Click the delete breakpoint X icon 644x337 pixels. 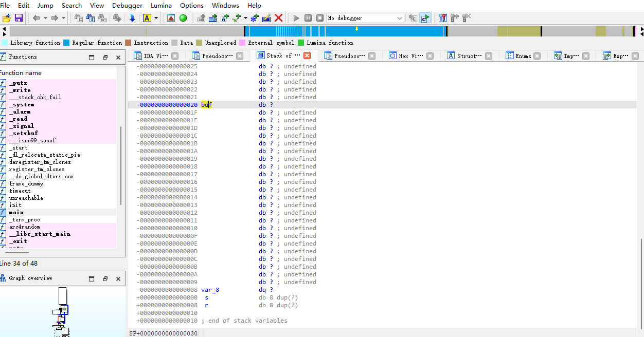[467, 18]
